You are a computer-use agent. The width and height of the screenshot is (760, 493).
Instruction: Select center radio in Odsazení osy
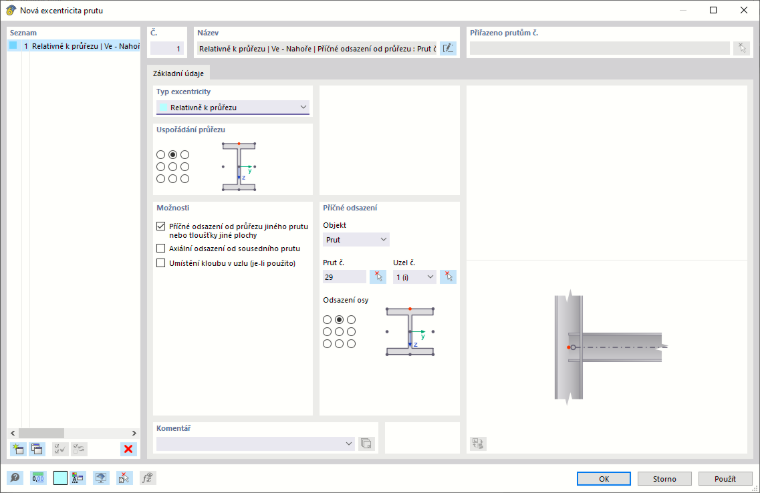[339, 332]
